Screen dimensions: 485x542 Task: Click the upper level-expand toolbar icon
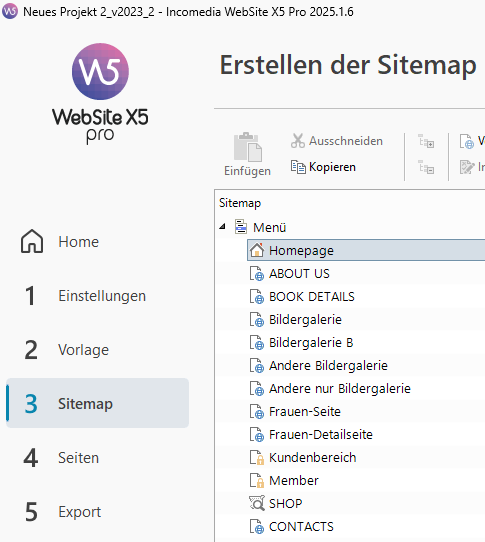click(x=426, y=141)
